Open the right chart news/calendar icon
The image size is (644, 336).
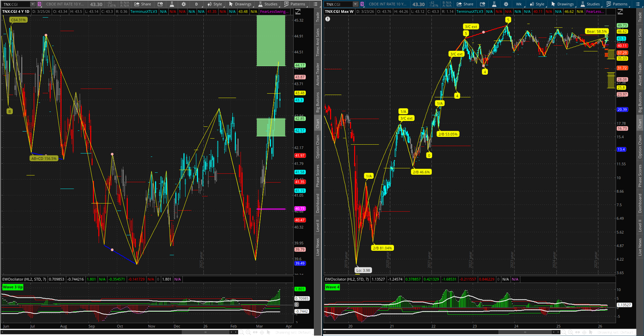click(482, 4)
